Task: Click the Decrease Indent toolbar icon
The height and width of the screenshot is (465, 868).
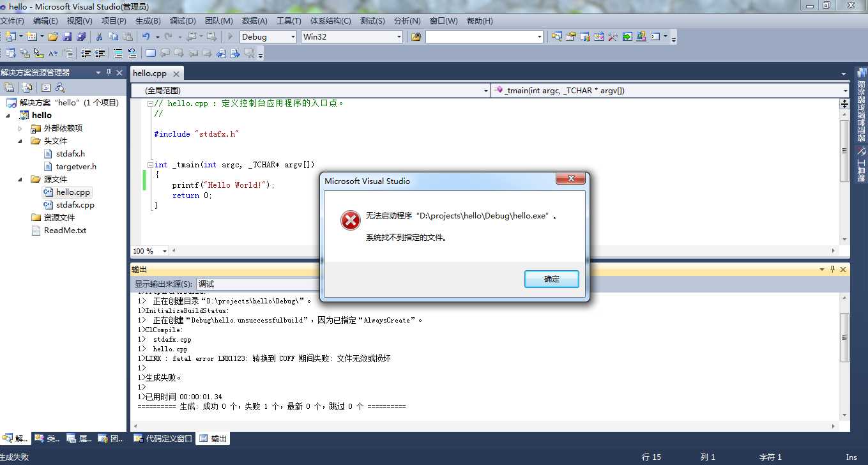Action: click(86, 53)
